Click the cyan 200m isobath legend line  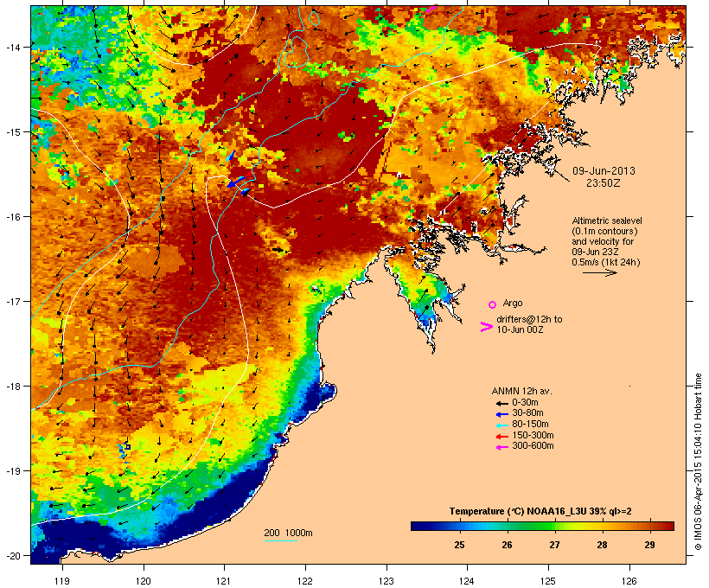coord(280,540)
